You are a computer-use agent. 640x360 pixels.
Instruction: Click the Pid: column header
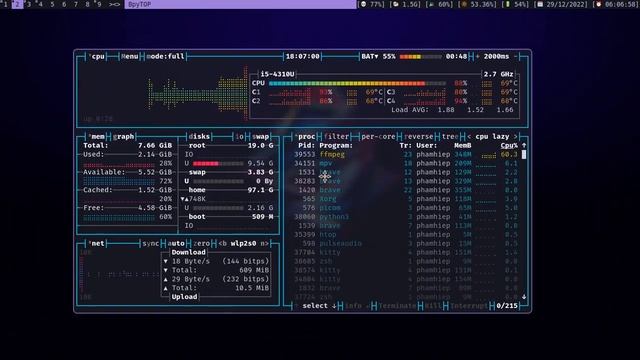306,145
